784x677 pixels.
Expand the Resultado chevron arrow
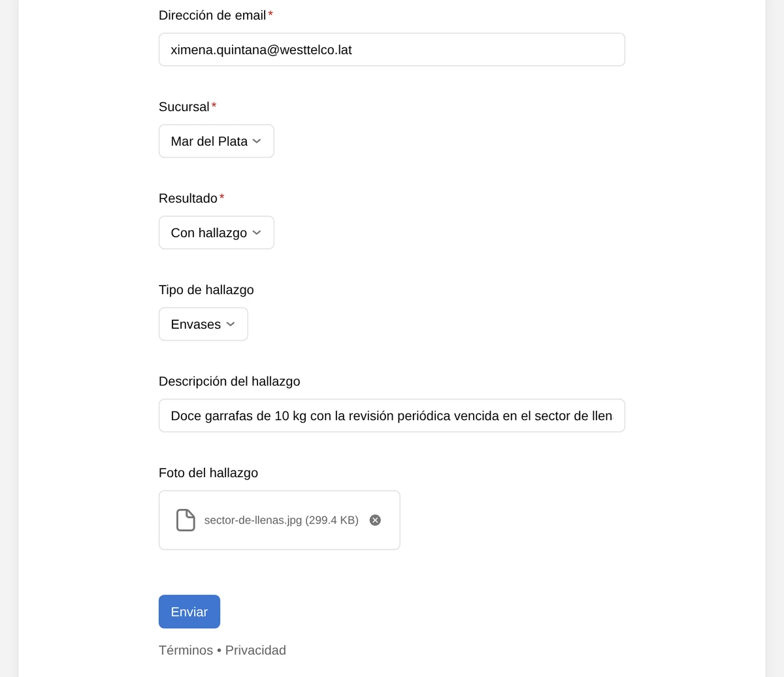(257, 233)
